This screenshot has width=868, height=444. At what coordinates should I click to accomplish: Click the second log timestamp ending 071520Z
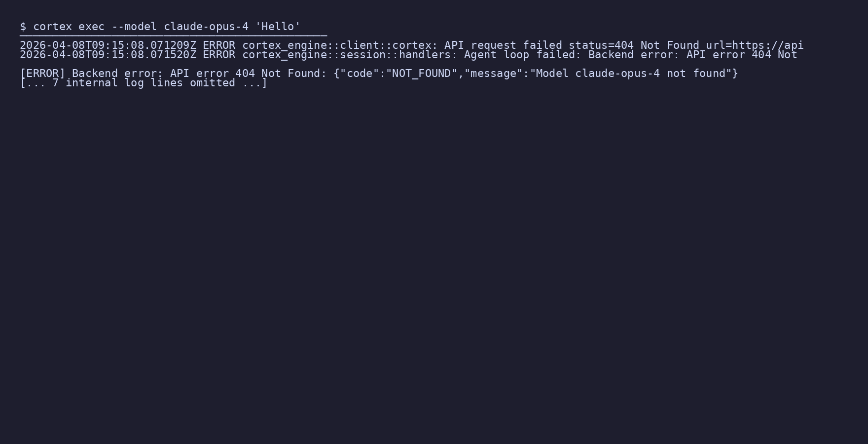(x=108, y=55)
